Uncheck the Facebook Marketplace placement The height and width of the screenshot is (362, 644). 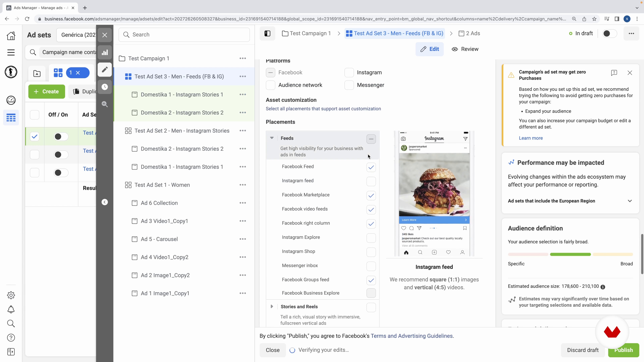click(x=371, y=195)
